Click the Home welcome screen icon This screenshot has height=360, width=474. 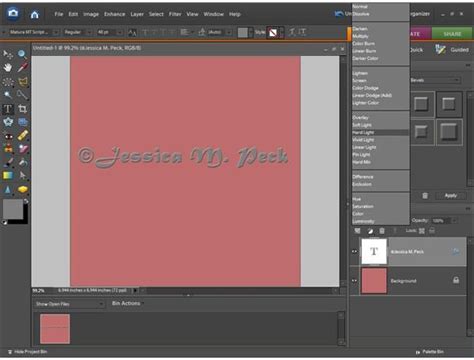(x=34, y=14)
